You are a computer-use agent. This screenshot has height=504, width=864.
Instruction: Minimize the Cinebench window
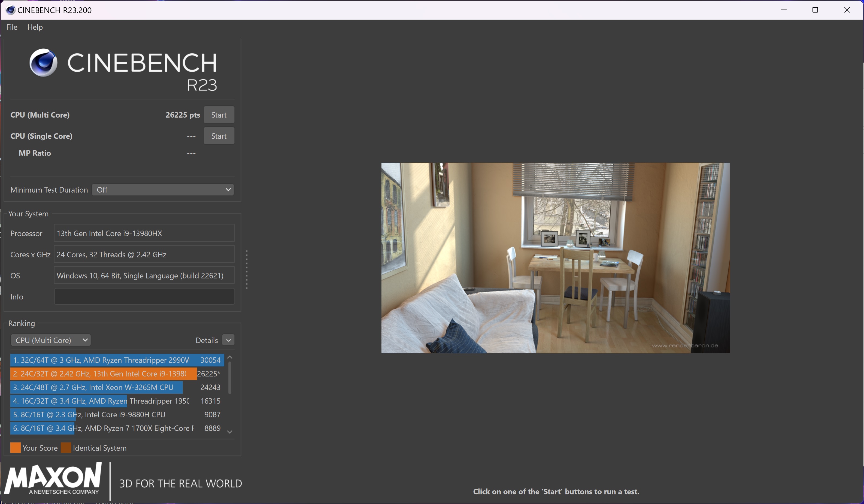pyautogui.click(x=783, y=10)
